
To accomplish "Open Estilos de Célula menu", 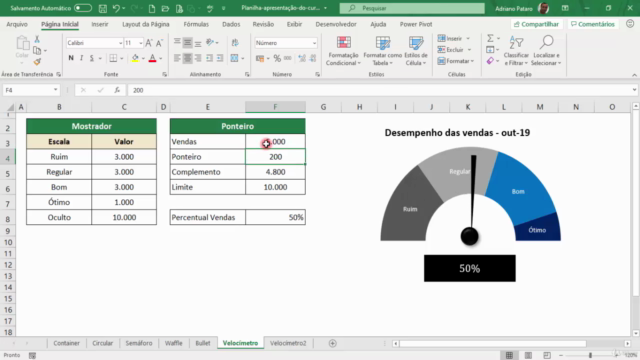I will tap(416, 51).
